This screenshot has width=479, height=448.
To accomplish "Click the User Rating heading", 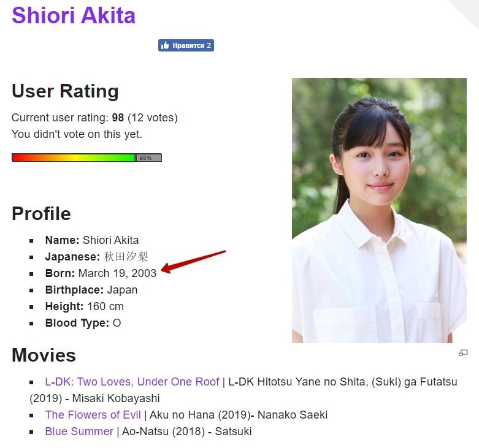I will coord(65,91).
